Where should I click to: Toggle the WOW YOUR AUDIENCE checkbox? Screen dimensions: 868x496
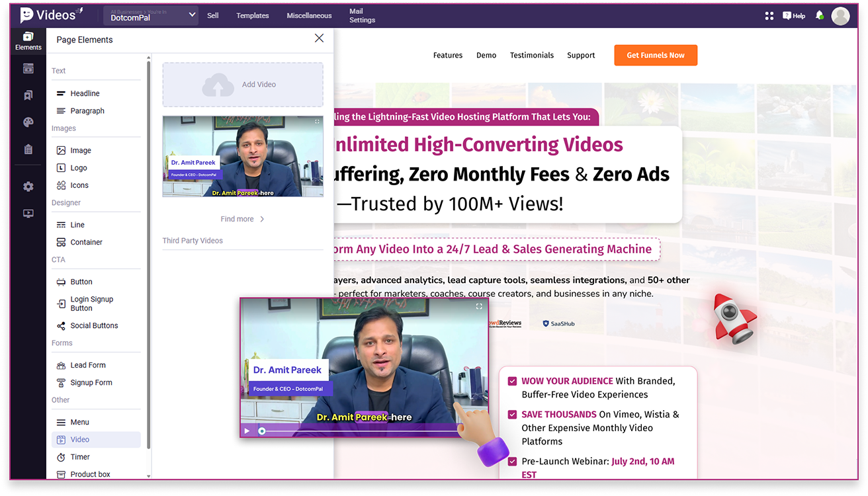pos(512,381)
